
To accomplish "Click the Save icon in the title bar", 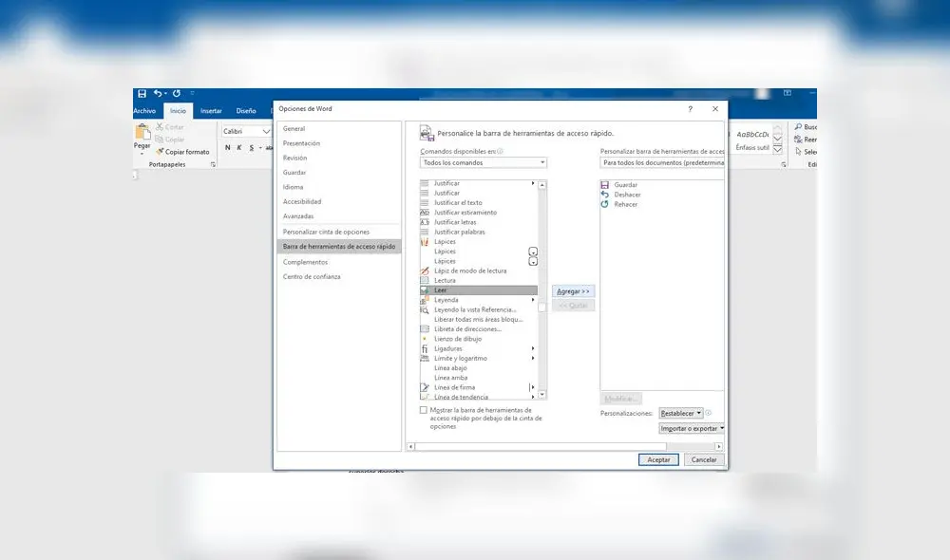I will pyautogui.click(x=142, y=94).
